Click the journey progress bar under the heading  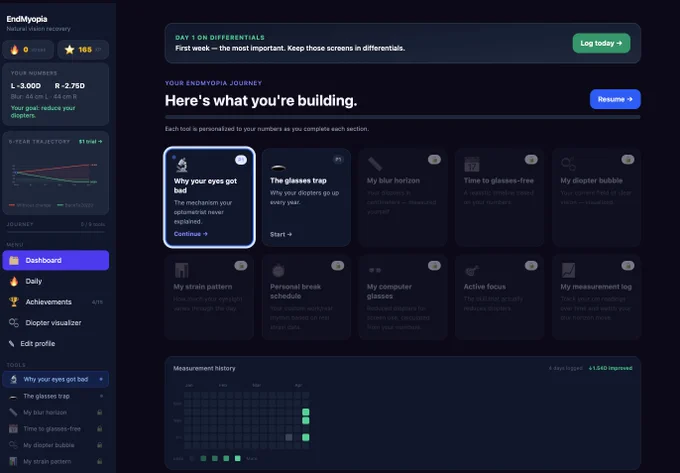pos(402,117)
